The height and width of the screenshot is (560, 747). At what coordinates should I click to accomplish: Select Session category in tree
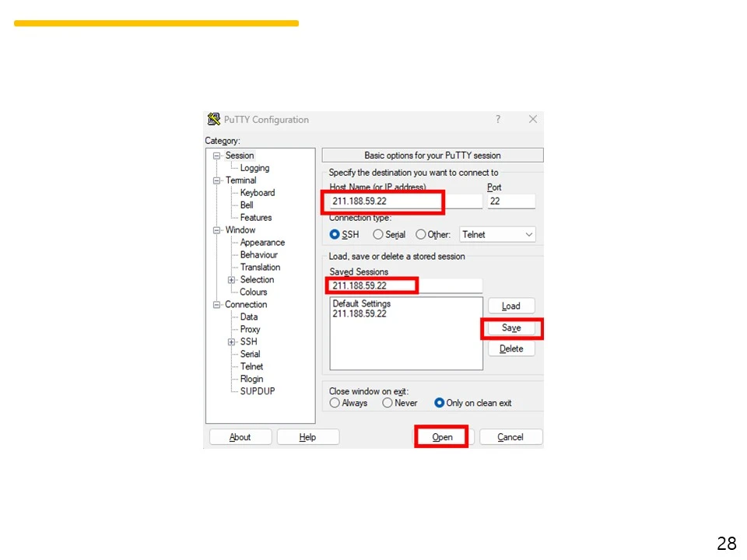pyautogui.click(x=240, y=156)
